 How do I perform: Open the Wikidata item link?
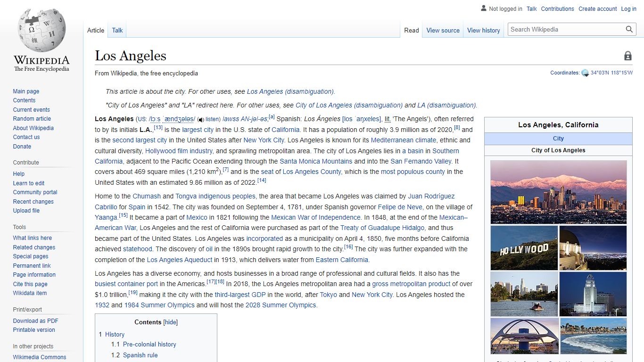(x=30, y=293)
